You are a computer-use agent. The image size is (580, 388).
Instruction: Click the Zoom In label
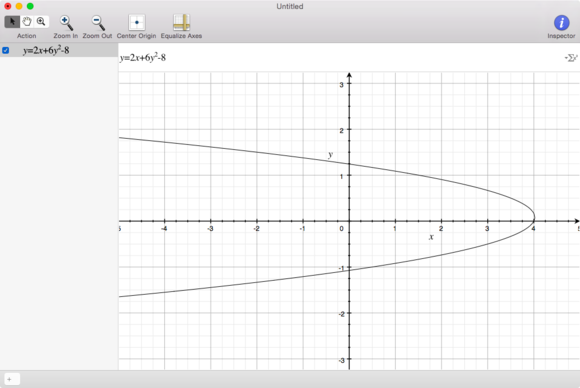[x=65, y=36]
